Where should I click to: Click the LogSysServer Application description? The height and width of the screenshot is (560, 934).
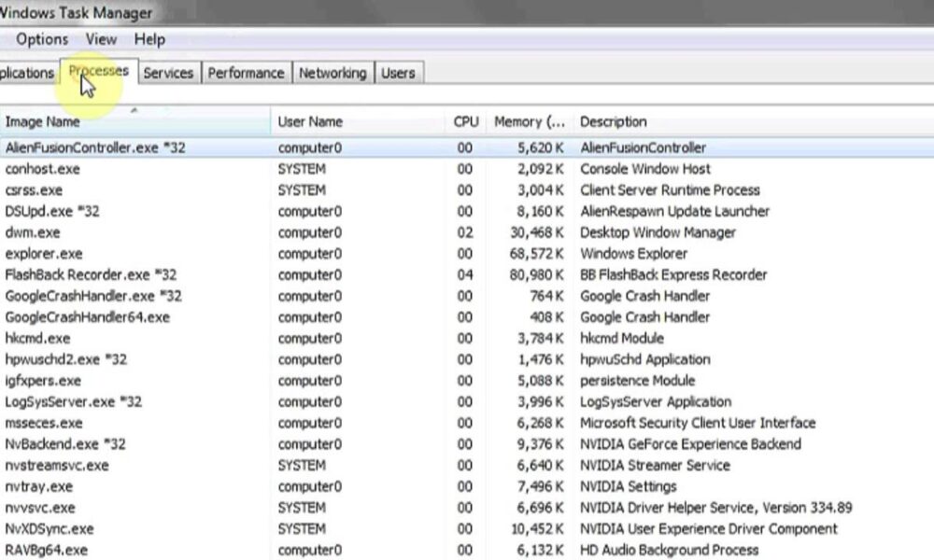[656, 401]
